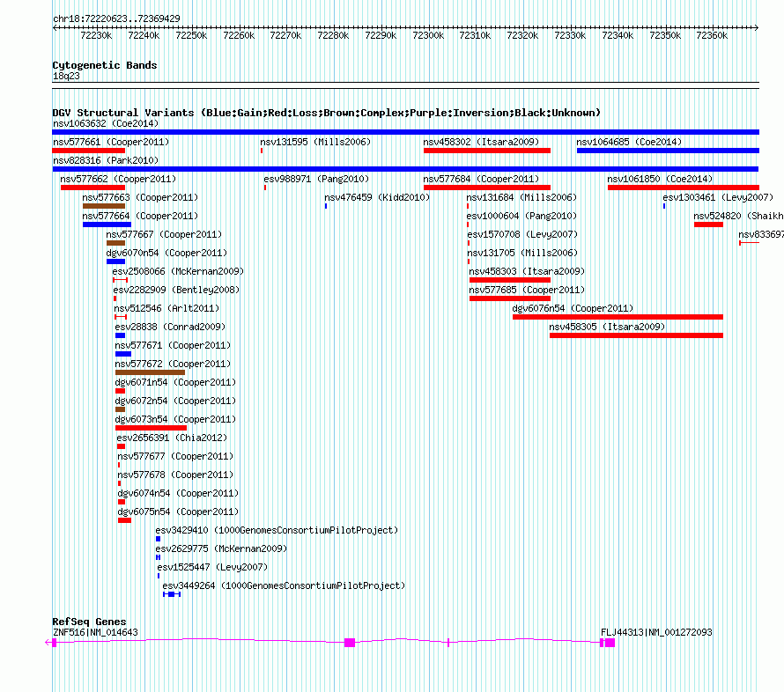Select esv1525447 (Levy2007) label
784x692 pixels.
click(x=212, y=567)
